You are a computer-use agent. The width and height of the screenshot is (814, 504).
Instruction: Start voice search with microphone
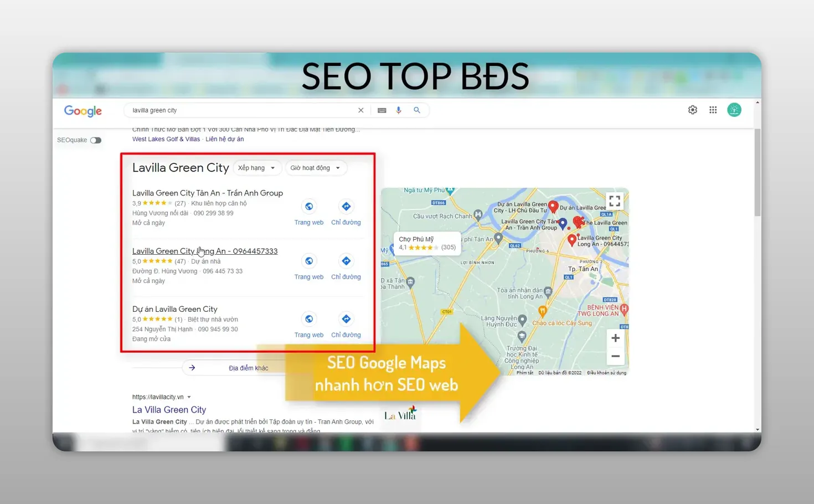coord(399,110)
